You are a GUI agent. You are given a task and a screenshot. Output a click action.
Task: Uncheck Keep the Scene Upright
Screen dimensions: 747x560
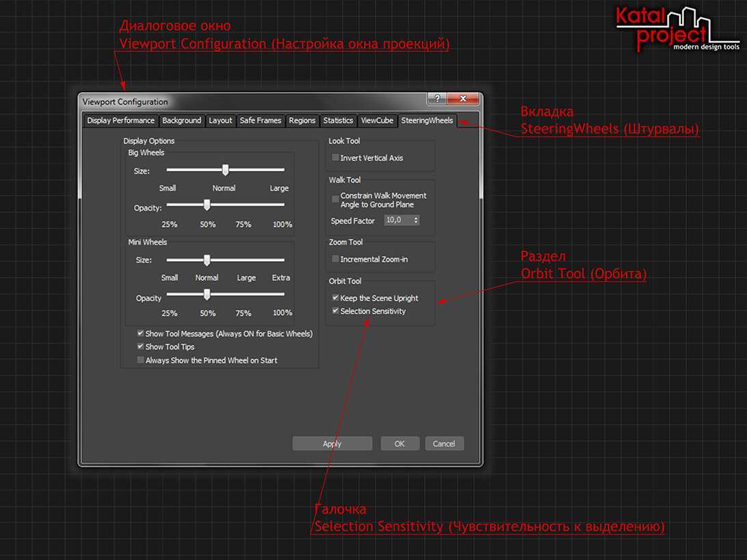tap(335, 298)
